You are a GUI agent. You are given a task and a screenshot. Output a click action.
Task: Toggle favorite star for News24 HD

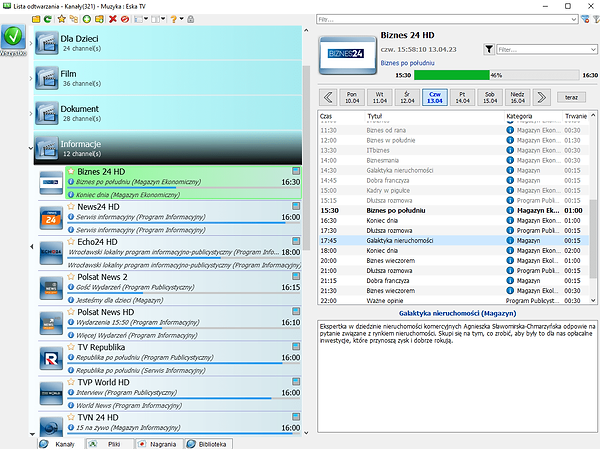tap(71, 206)
